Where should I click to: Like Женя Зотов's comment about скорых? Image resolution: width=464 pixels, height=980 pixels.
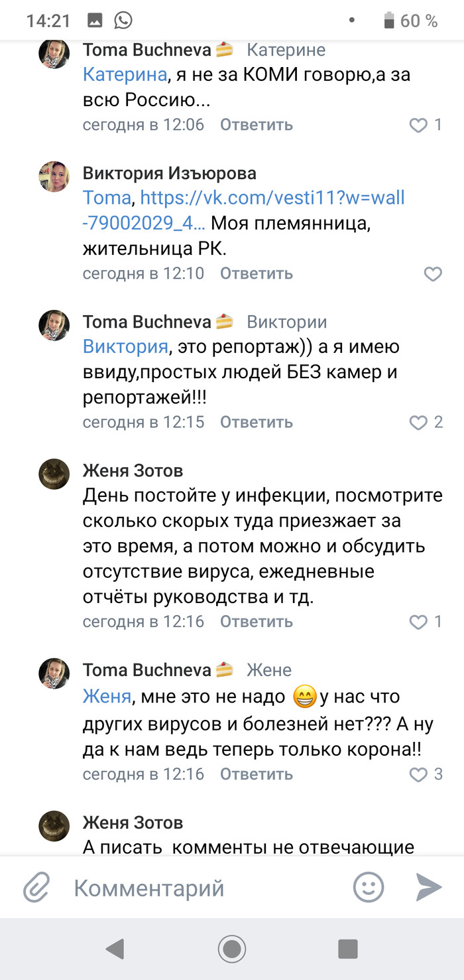pos(418,622)
